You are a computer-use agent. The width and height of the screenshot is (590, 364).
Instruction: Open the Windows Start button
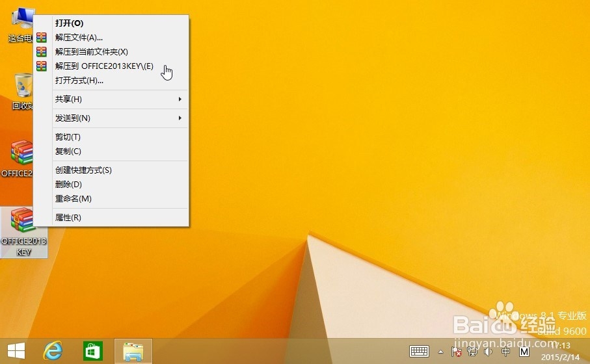(x=16, y=351)
